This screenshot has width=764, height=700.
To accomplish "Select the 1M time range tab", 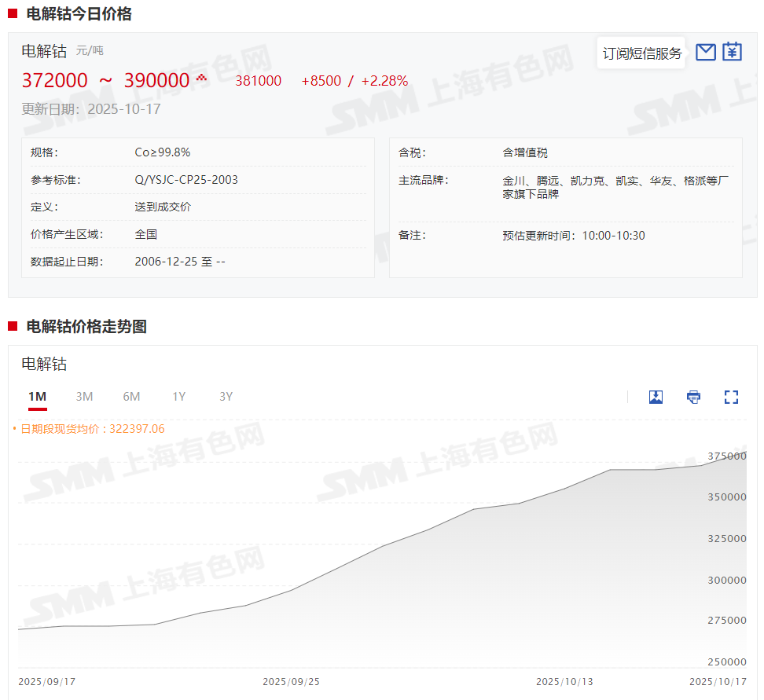I will [37, 397].
